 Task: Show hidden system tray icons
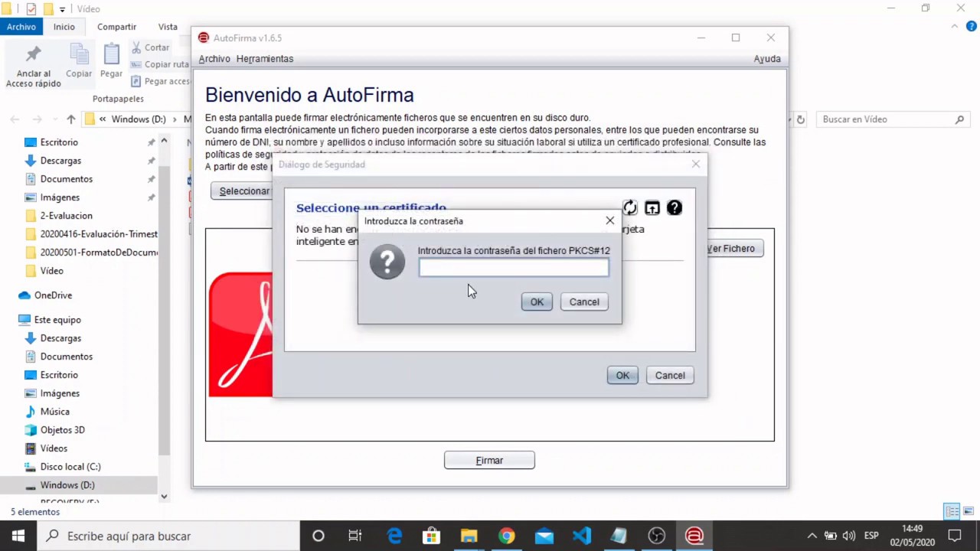pos(812,536)
